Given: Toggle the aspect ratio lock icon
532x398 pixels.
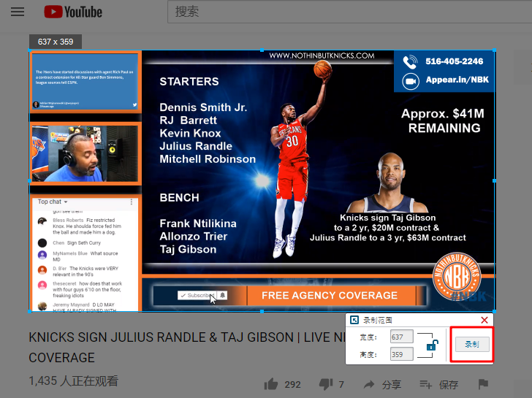Looking at the screenshot, I should pos(433,345).
